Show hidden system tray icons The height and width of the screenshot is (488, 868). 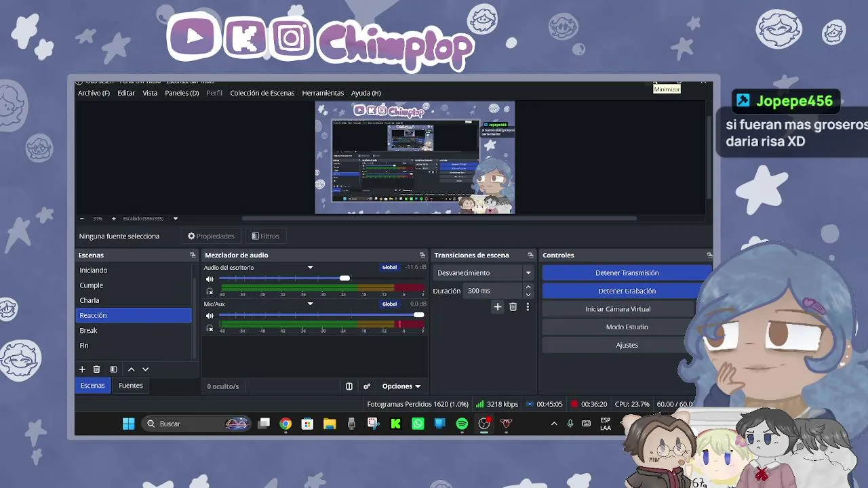click(x=554, y=424)
